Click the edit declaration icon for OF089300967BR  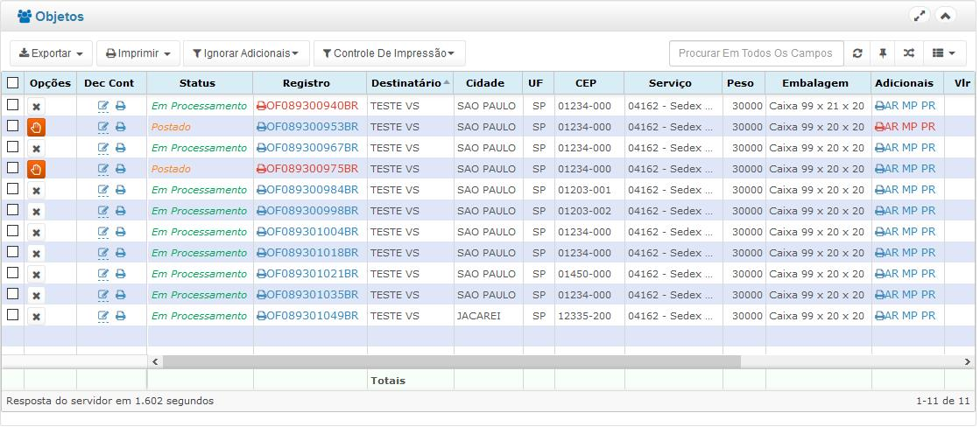[x=103, y=148]
